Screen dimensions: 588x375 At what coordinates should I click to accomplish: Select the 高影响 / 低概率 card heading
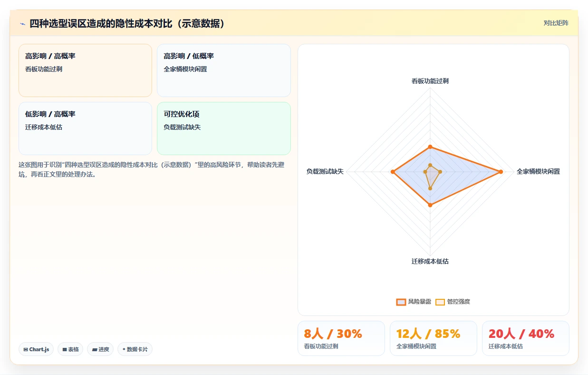[189, 56]
